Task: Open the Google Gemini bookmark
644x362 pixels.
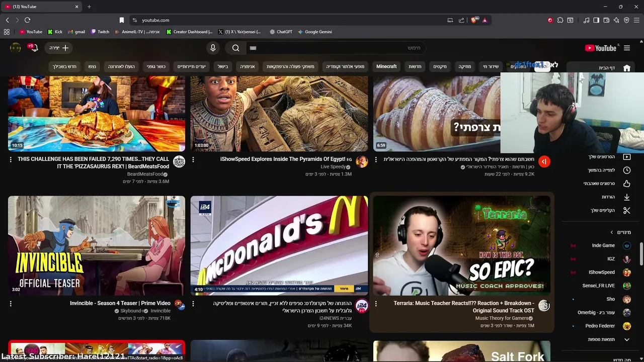Action: (315, 32)
